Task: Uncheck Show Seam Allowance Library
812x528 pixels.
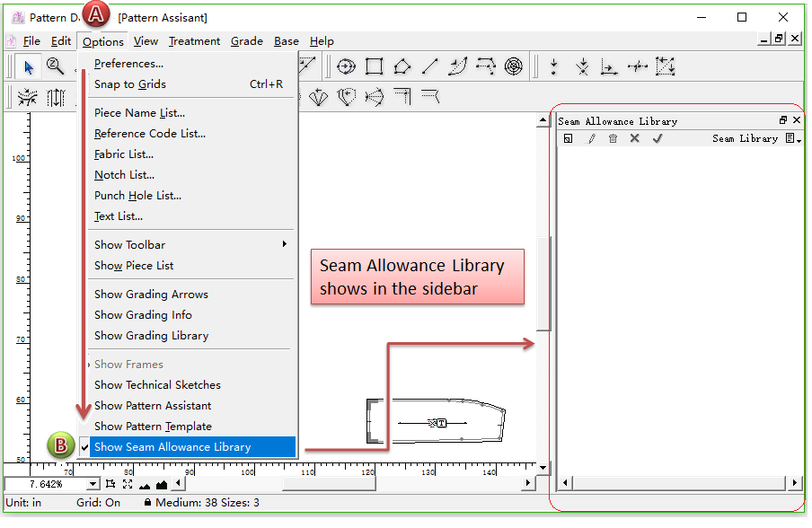Action: (172, 447)
